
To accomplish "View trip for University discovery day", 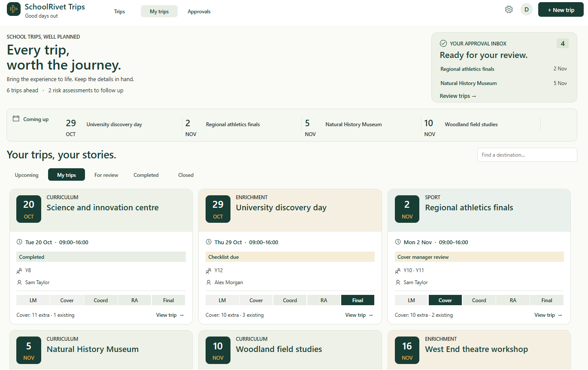I will tap(360, 315).
